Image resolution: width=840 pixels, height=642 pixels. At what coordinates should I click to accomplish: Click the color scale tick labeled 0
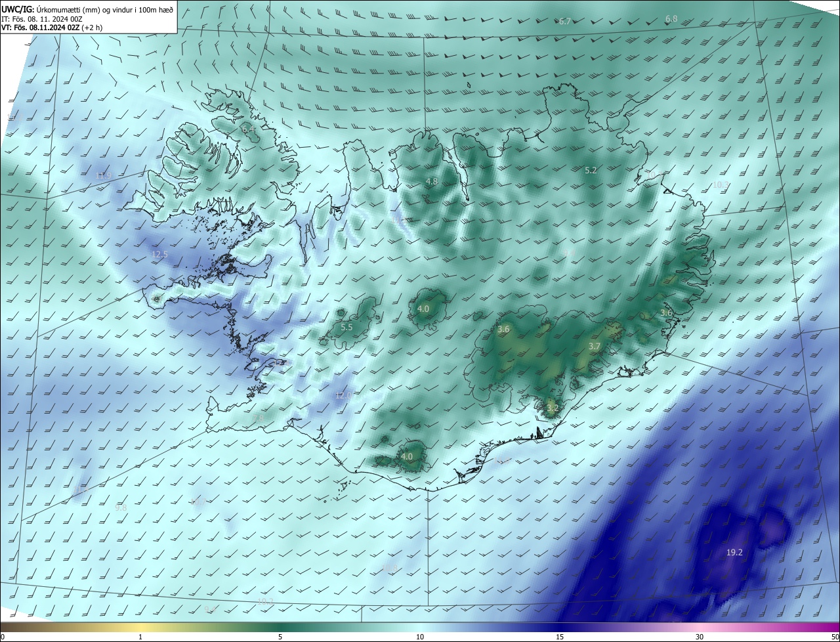click(x=2, y=637)
